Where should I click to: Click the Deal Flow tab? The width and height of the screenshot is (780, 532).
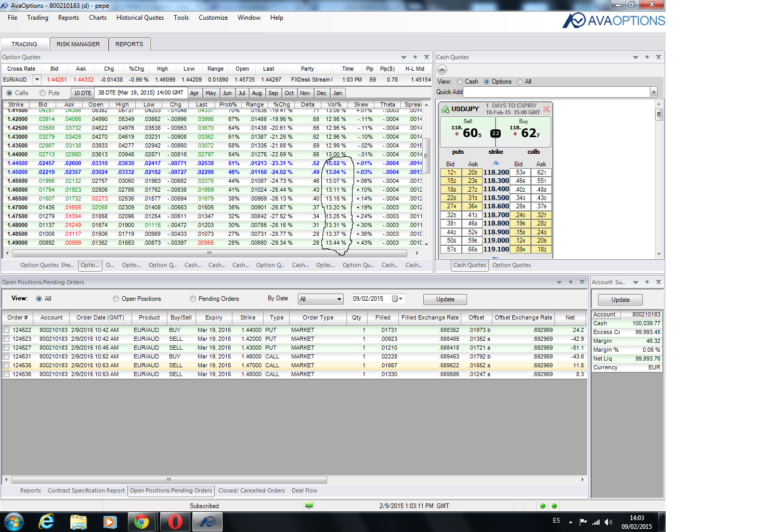click(304, 490)
